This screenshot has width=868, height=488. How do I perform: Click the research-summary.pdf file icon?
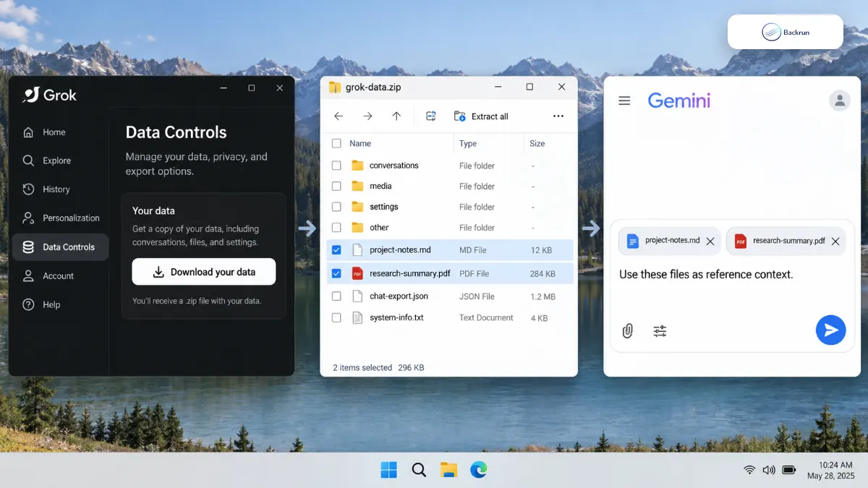[357, 273]
